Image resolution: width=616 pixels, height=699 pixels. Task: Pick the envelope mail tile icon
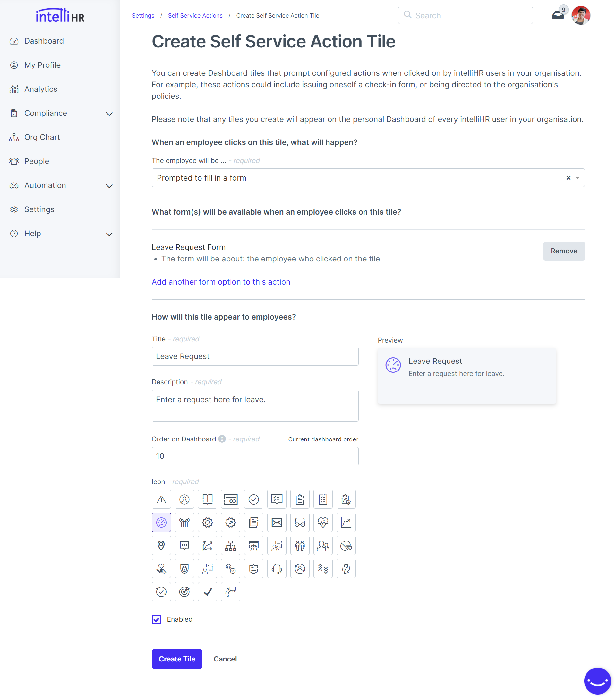[x=277, y=522]
